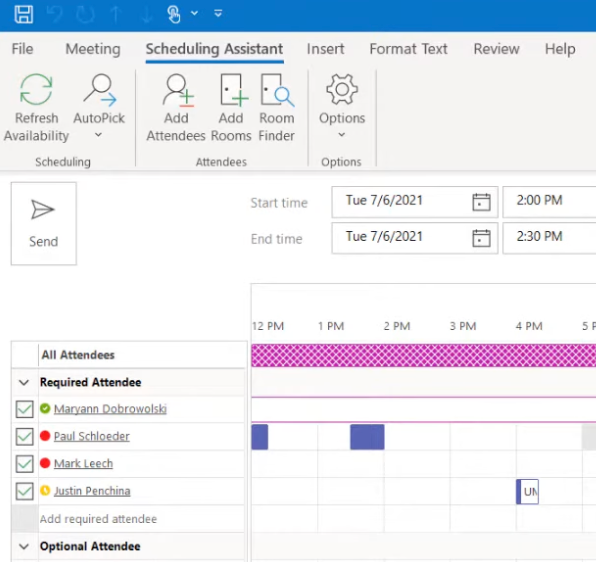Open Mark Leech contact link

[x=83, y=464]
